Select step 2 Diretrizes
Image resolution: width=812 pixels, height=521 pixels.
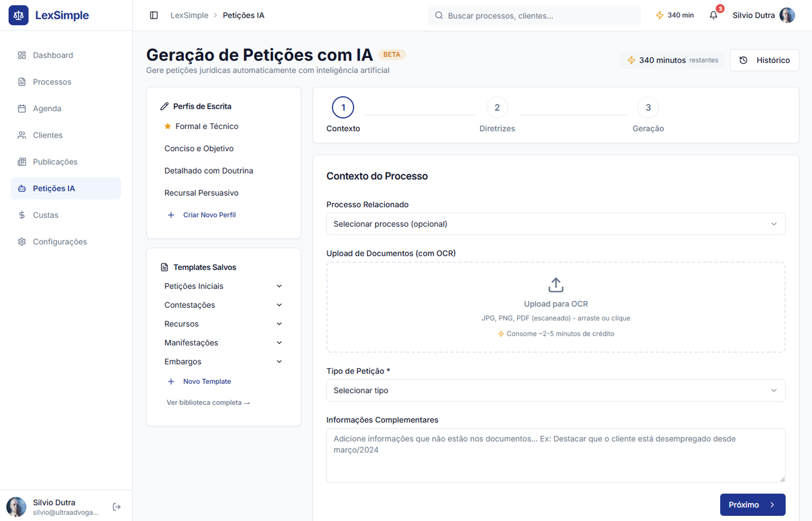(x=497, y=115)
